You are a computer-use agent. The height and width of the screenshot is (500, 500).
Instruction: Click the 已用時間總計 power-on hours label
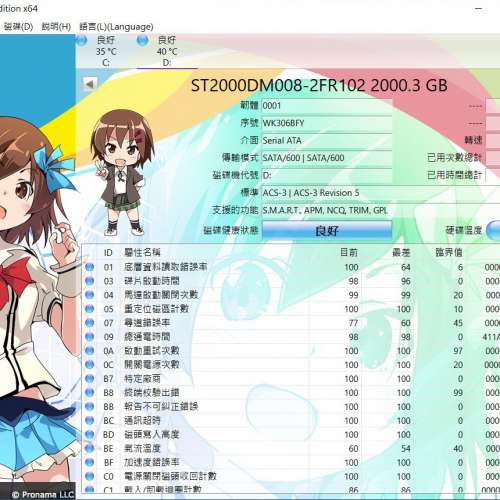coord(455,175)
